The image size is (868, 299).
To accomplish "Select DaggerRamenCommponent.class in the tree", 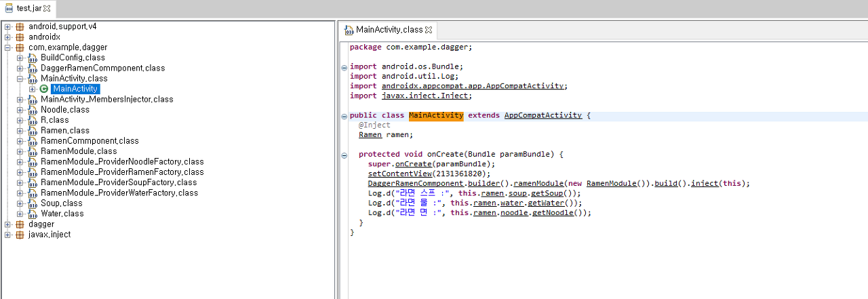I will click(x=102, y=68).
